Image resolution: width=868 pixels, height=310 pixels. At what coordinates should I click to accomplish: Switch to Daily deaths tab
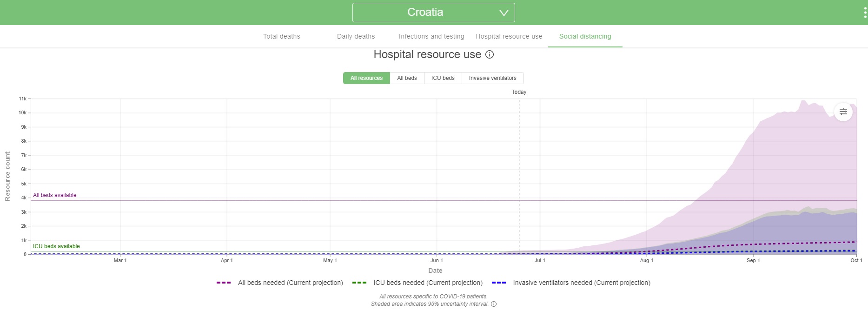tap(356, 36)
